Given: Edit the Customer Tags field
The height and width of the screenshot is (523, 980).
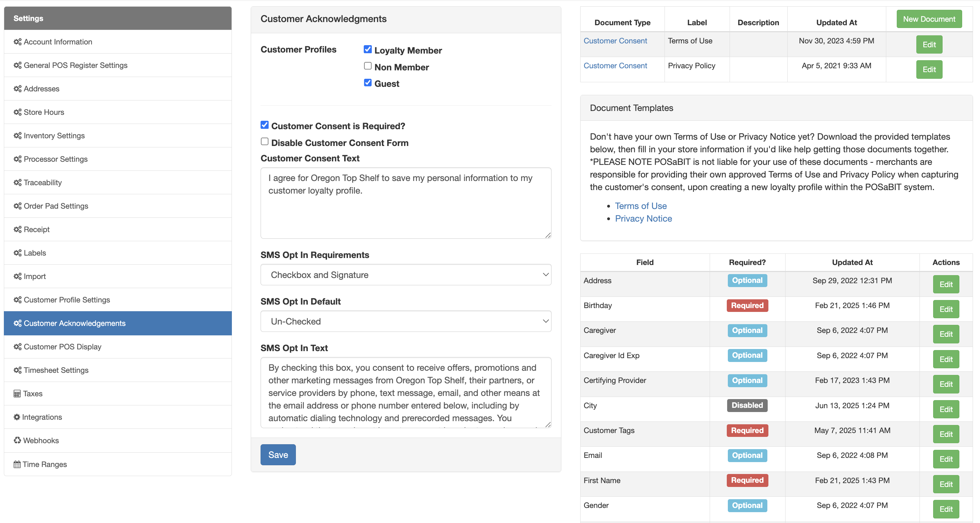Looking at the screenshot, I should [945, 434].
